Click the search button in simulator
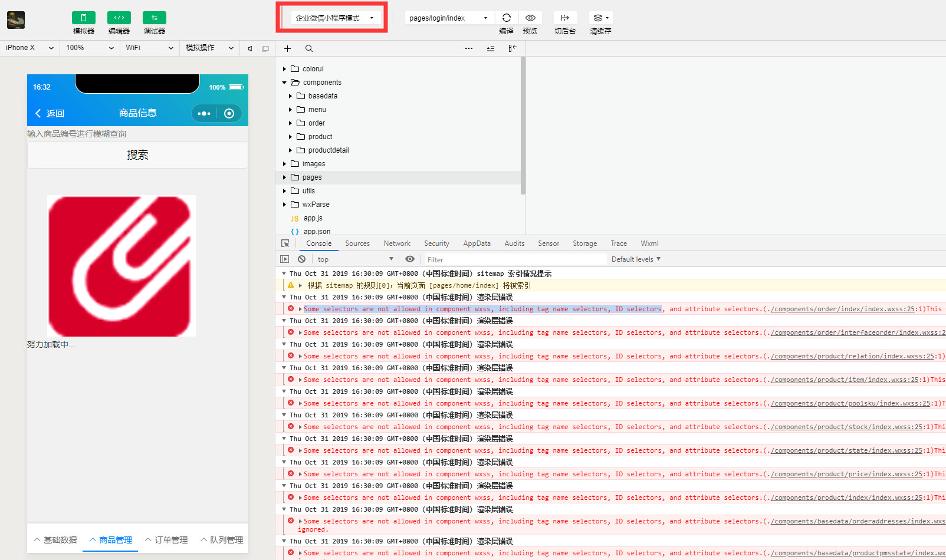946x560 pixels. coord(137,155)
